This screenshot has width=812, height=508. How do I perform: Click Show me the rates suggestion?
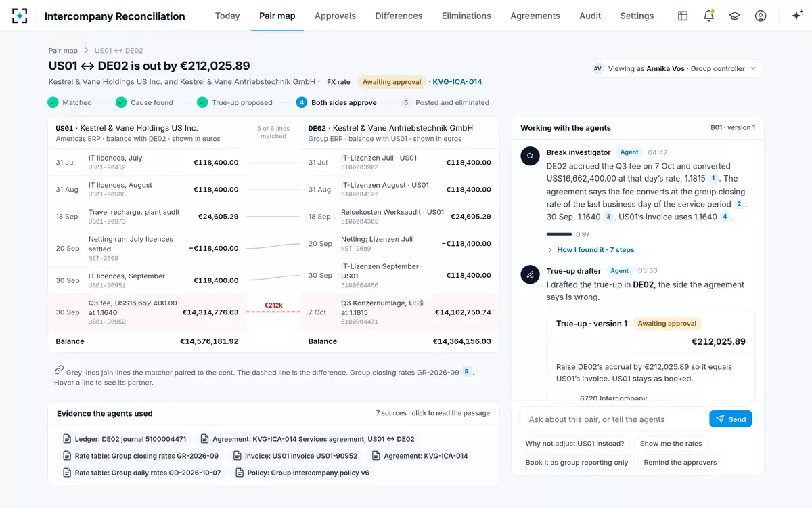[671, 444]
